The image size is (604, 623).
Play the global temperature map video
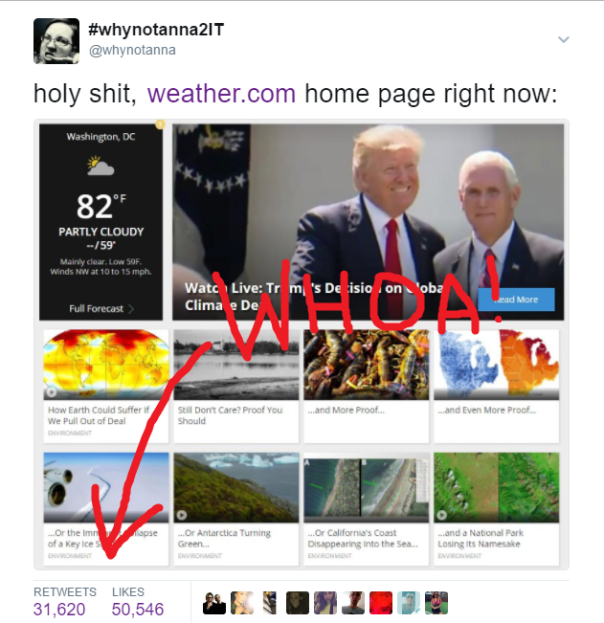tap(51, 392)
